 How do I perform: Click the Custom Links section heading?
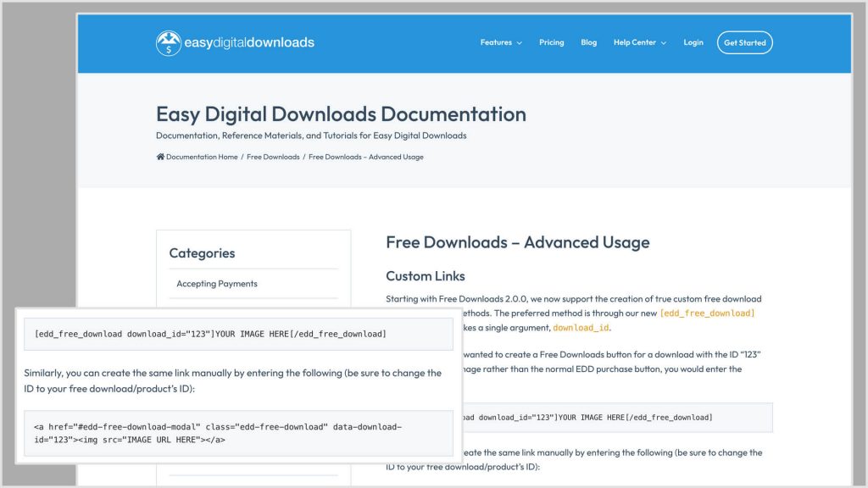[x=425, y=276]
